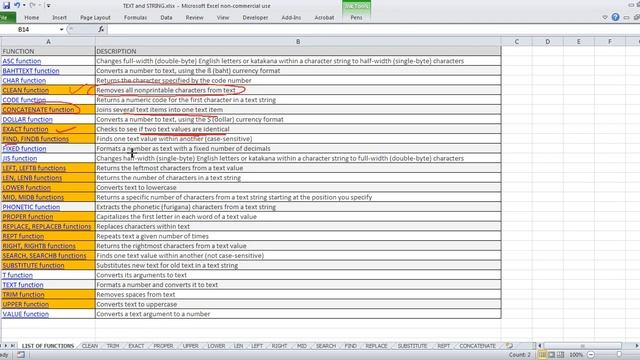Open the Customize Quick Access Toolbar arrow

(48, 6)
